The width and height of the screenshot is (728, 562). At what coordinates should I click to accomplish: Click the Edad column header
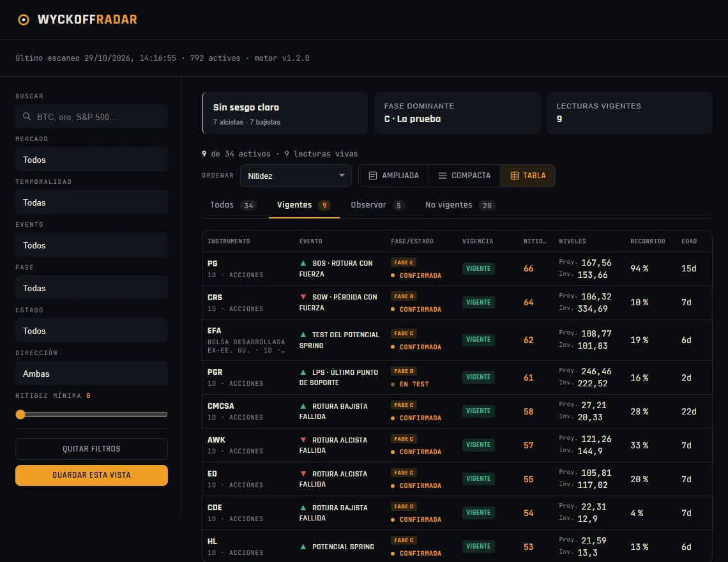[x=689, y=241]
